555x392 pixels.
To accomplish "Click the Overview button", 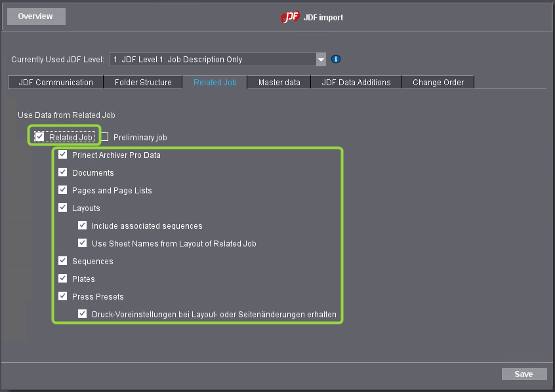I will click(x=35, y=16).
